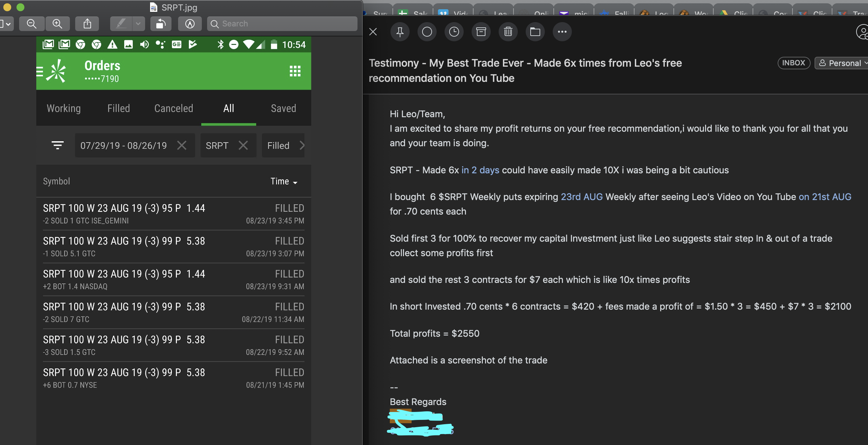Image resolution: width=868 pixels, height=445 pixels.
Task: Switch to the Working orders tab
Action: click(64, 108)
